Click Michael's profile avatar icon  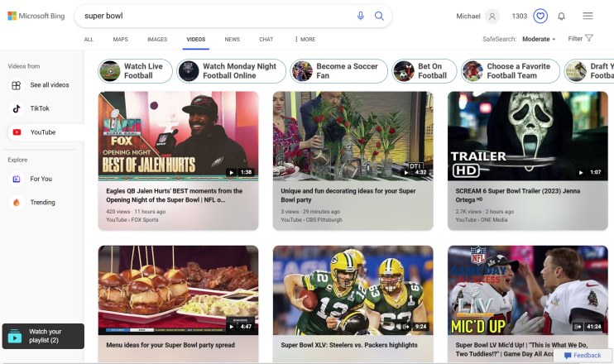click(492, 16)
